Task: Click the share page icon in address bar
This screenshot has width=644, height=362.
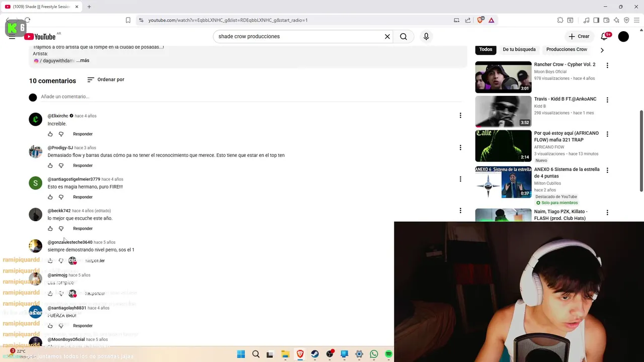Action: click(x=468, y=20)
